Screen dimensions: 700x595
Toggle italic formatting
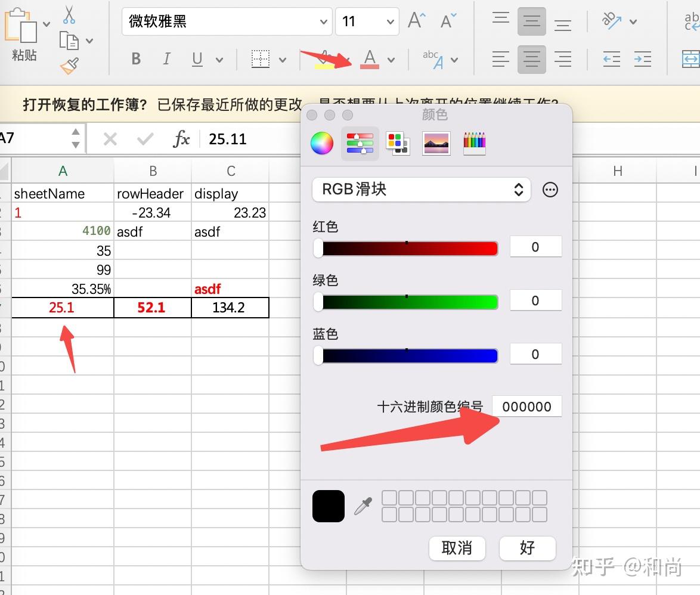tap(166, 59)
